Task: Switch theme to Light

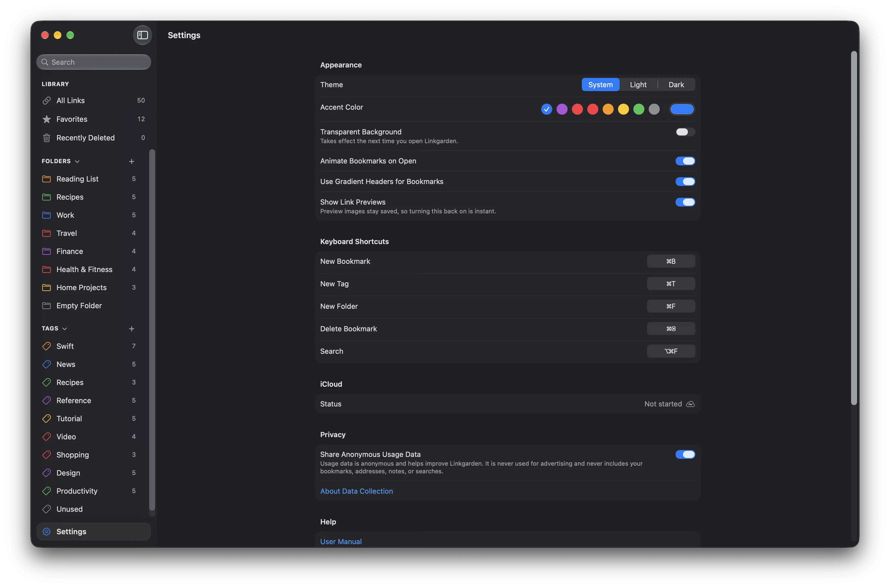Action: [638, 85]
